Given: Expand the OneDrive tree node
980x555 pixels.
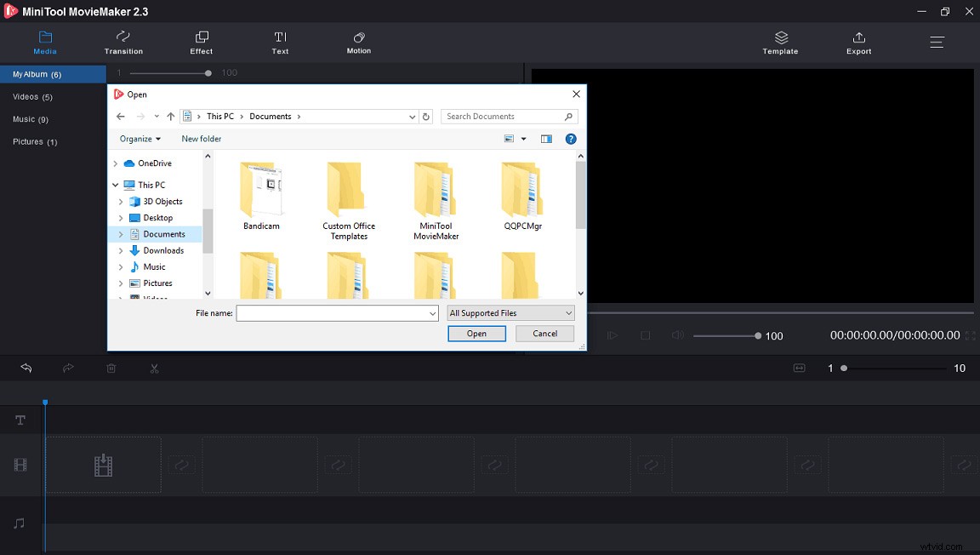Looking at the screenshot, I should (x=116, y=163).
